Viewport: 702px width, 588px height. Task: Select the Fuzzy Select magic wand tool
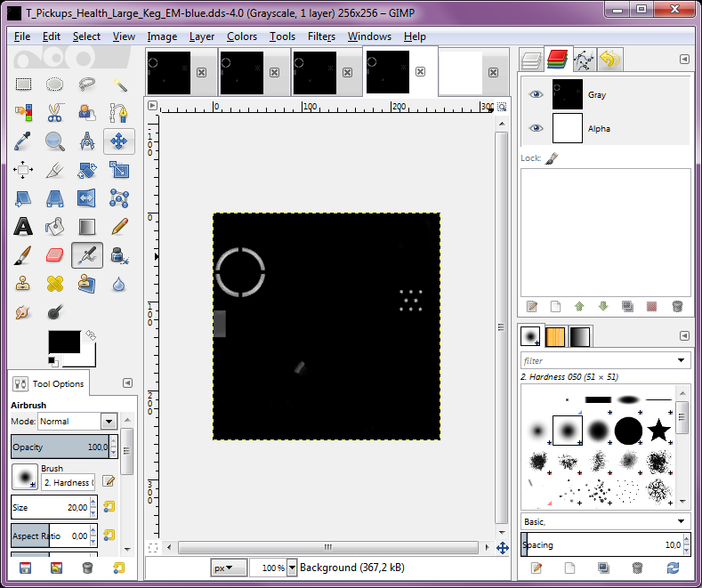118,85
